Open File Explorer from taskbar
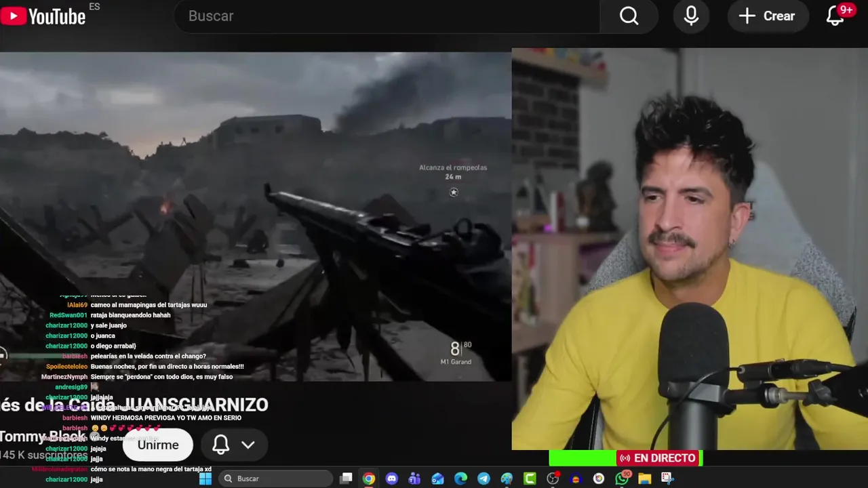The image size is (868, 488). 644,479
